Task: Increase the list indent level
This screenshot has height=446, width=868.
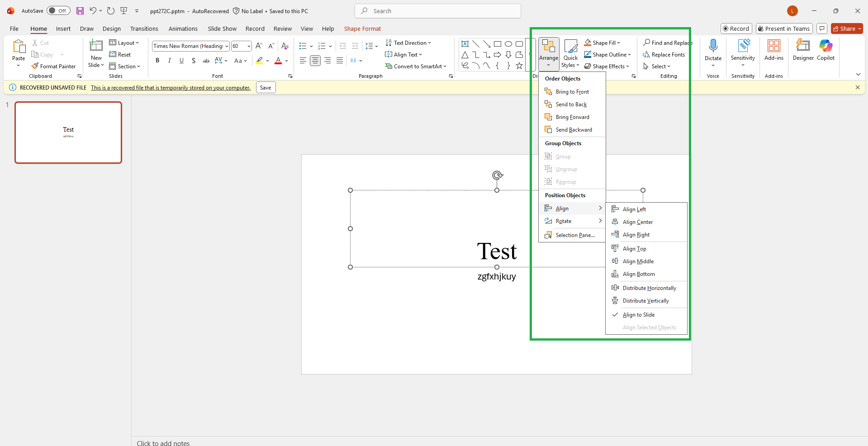Action: pos(355,46)
